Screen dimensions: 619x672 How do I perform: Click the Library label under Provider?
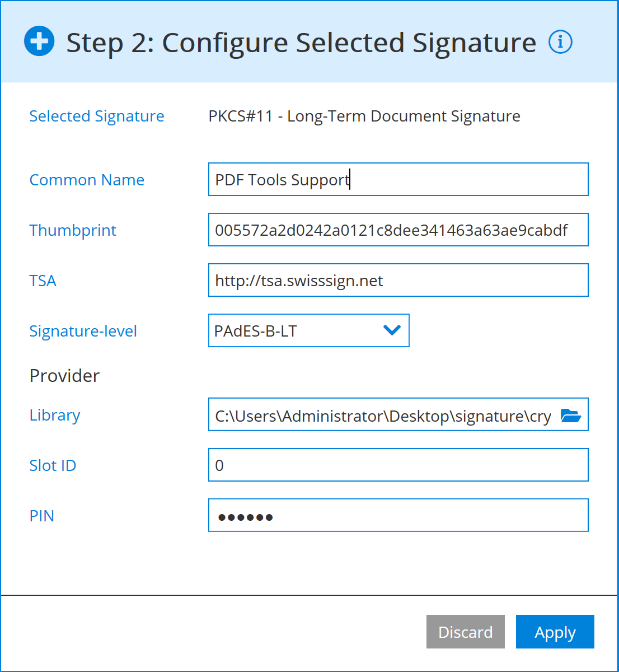pyautogui.click(x=54, y=415)
